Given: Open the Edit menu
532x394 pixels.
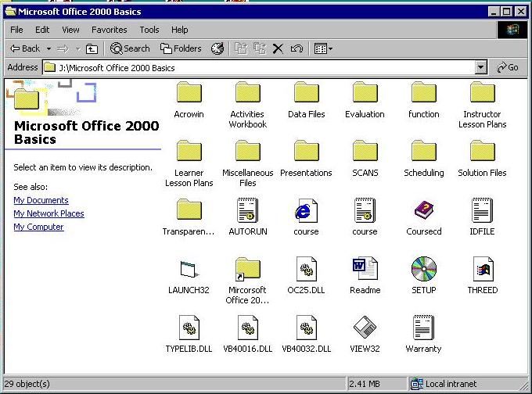Looking at the screenshot, I should [x=42, y=30].
